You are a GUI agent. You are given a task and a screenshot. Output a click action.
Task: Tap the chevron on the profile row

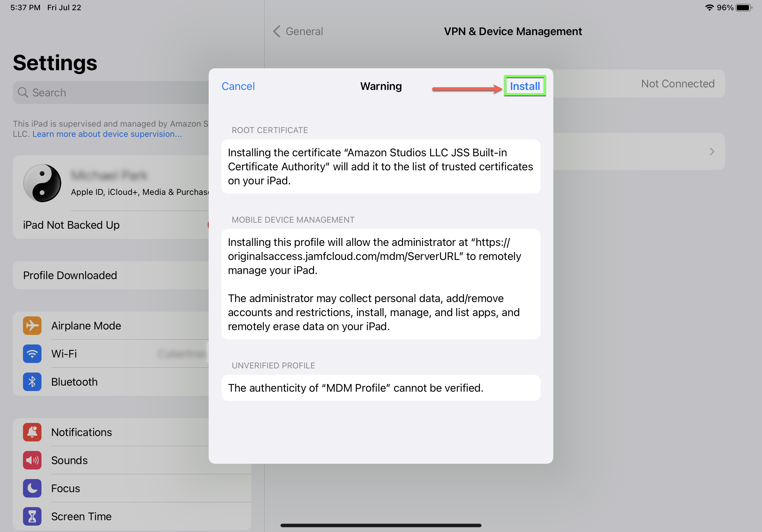click(712, 151)
